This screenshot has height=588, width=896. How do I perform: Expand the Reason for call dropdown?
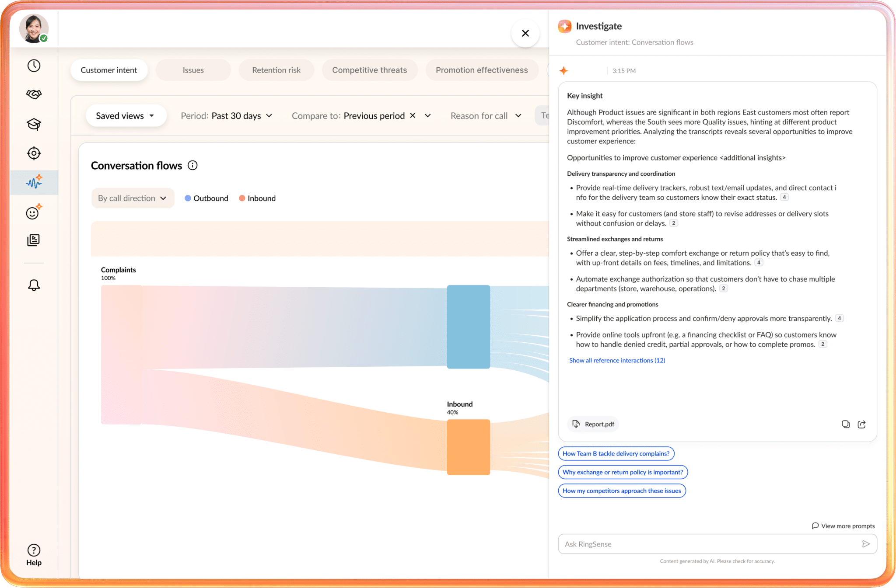486,116
